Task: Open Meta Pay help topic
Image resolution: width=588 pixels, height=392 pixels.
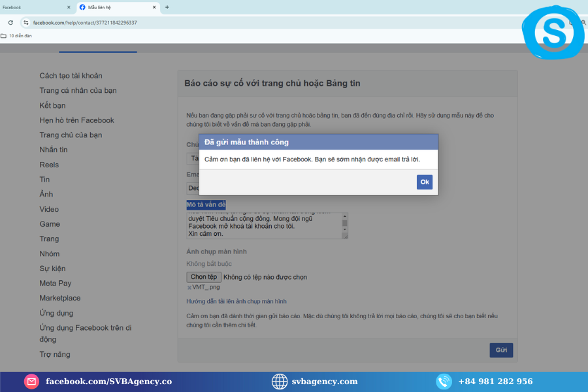Action: click(56, 283)
